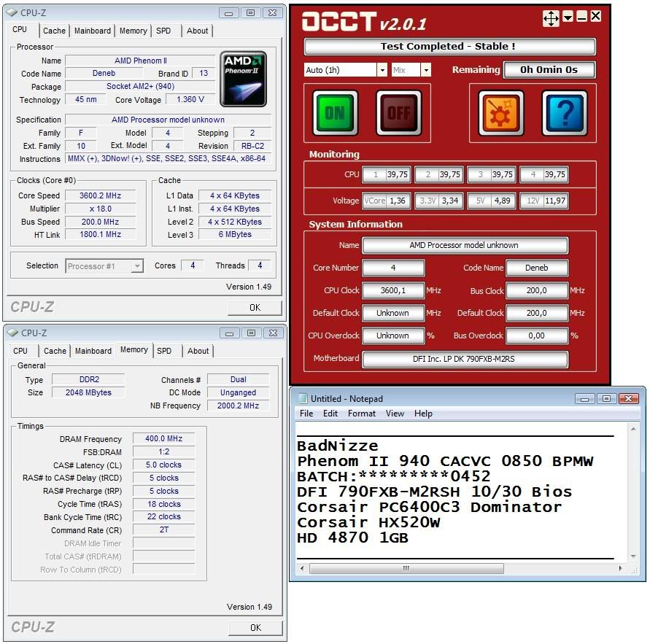Click the CAS# Latency 5.0 clocks value
The image size is (650, 644).
(x=163, y=465)
